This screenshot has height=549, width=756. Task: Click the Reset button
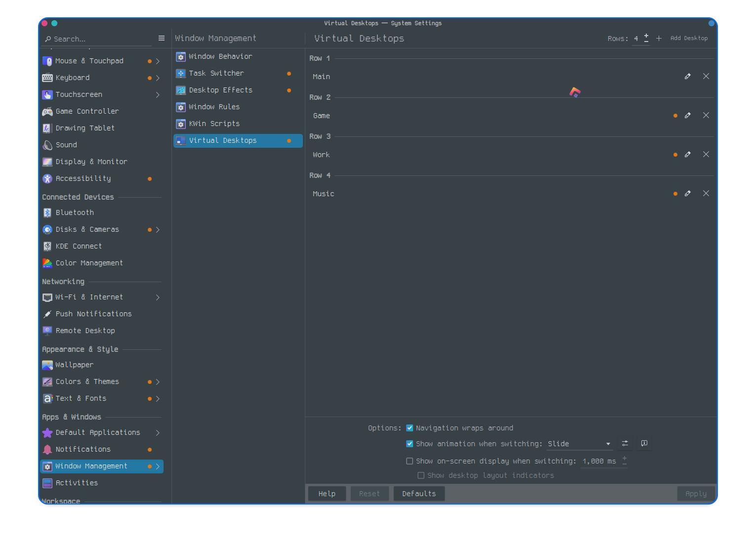coord(370,494)
